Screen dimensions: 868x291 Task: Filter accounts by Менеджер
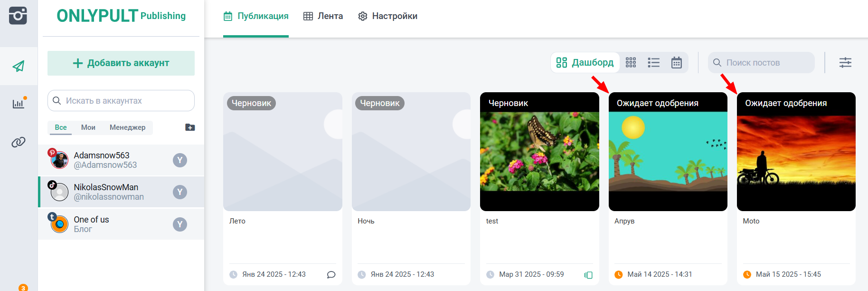point(127,127)
